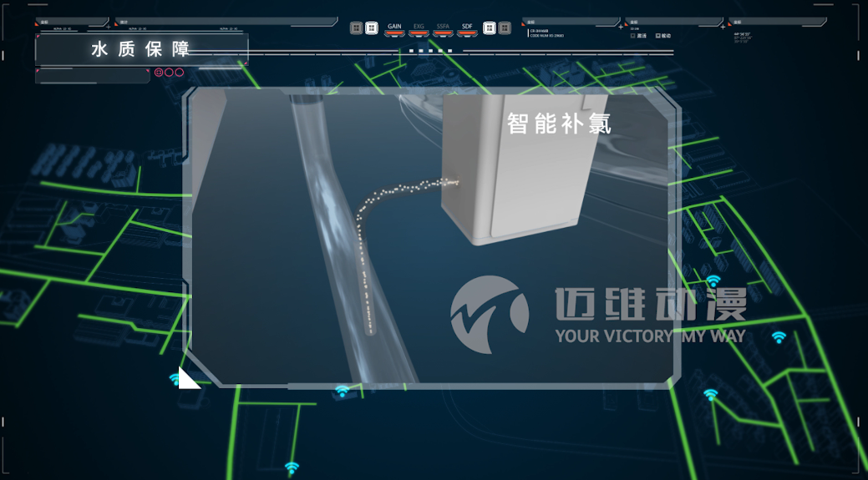Image resolution: width=868 pixels, height=480 pixels.
Task: Select the lowest Wi-Fi marker on the map
Action: [292, 467]
